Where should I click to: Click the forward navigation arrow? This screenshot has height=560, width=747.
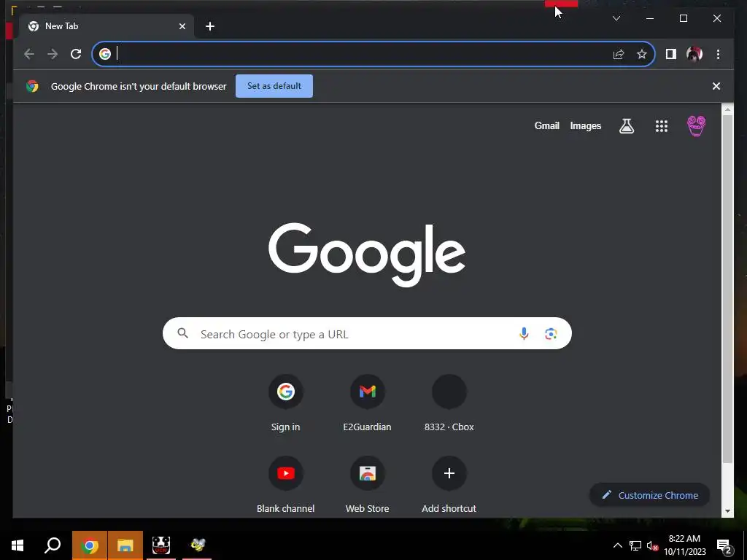pyautogui.click(x=53, y=54)
